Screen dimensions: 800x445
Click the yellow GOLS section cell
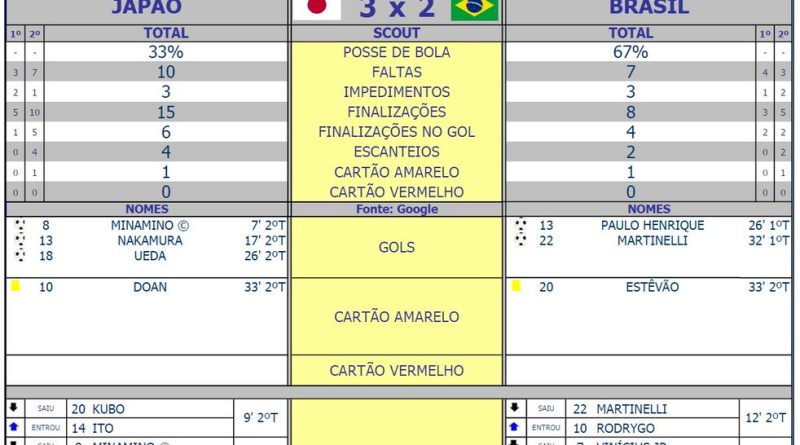(396, 247)
